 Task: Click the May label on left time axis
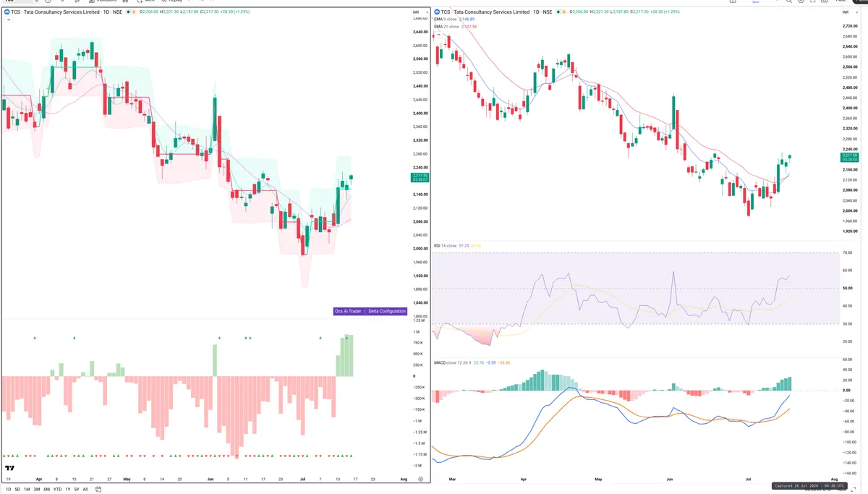point(127,479)
